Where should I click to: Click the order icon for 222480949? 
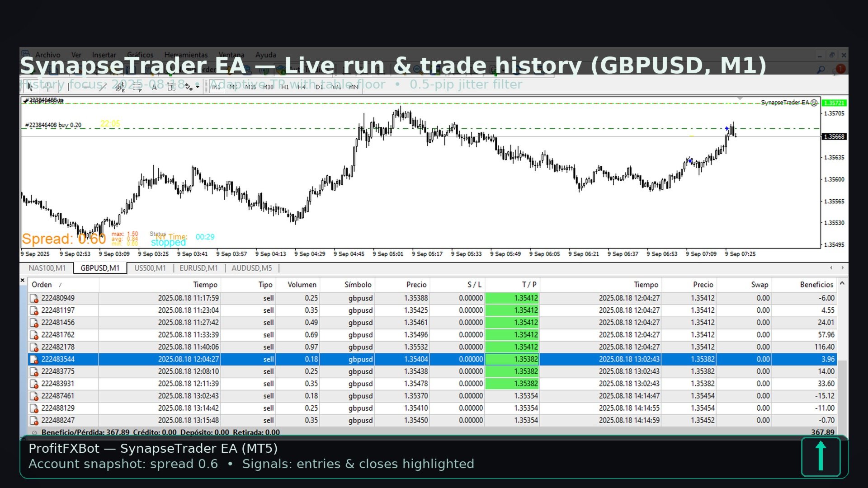[34, 298]
